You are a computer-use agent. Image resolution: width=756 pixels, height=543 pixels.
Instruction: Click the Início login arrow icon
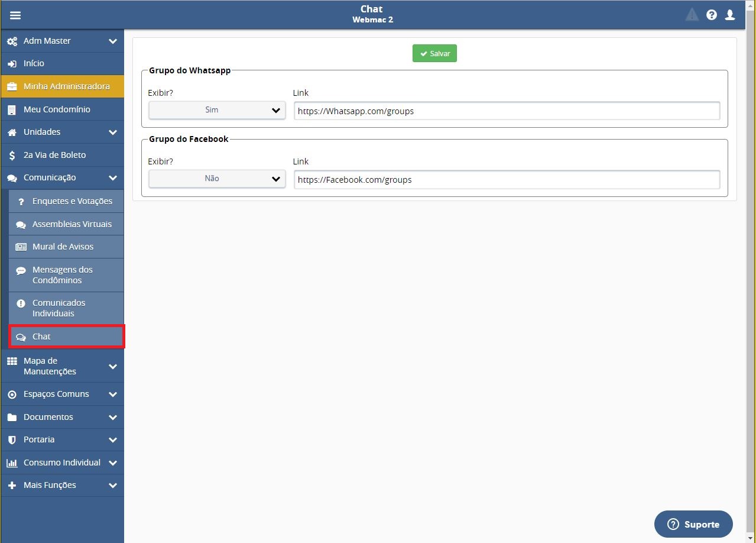[x=12, y=64]
